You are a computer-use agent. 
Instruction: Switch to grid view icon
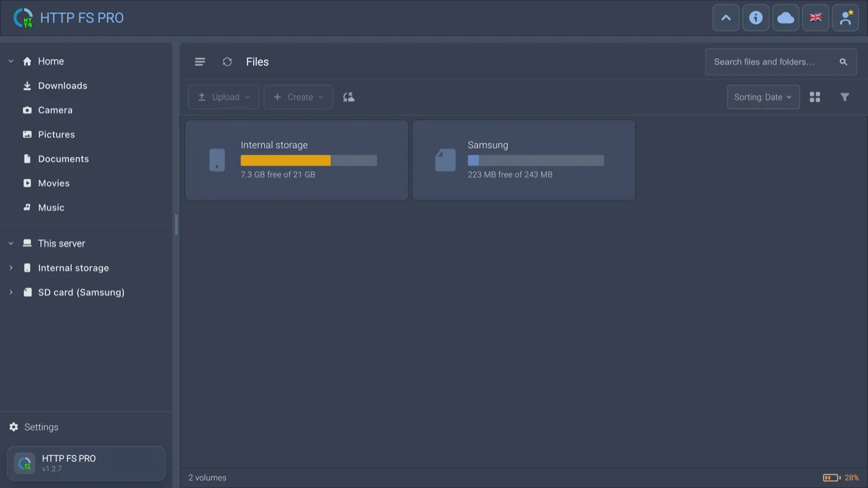815,97
